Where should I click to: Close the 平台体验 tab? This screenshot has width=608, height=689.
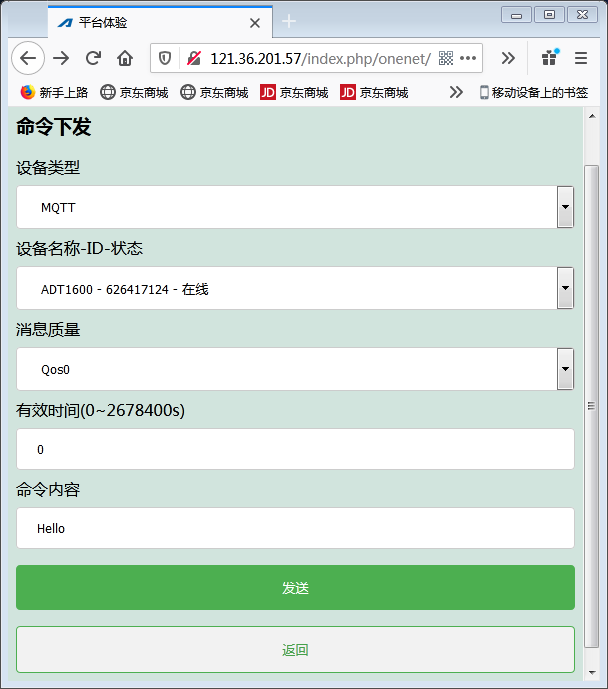255,23
